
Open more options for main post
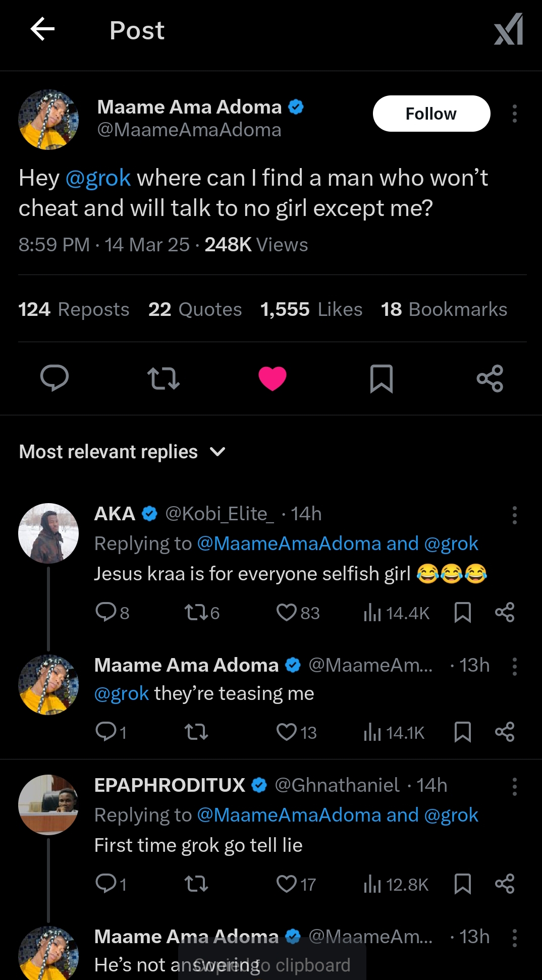514,114
